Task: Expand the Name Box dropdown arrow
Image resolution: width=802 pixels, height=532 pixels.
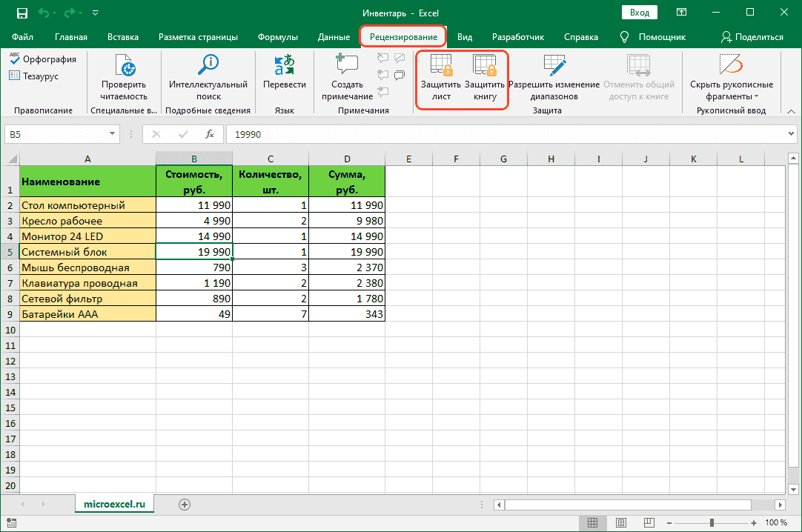Action: pyautogui.click(x=113, y=134)
